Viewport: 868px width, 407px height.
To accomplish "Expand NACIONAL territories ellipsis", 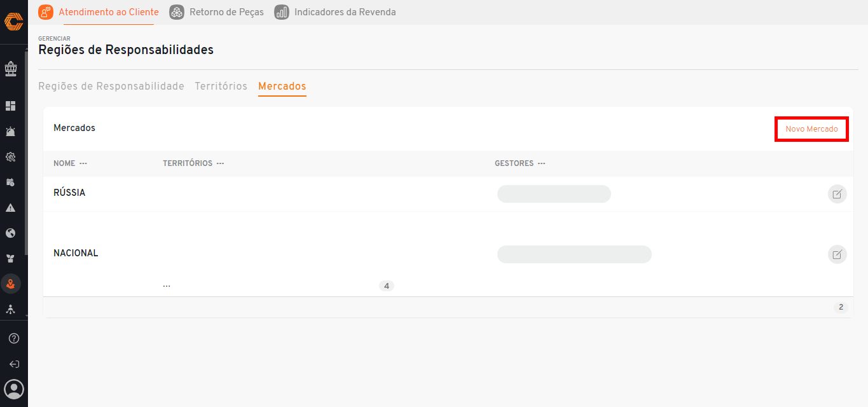I will [x=167, y=286].
